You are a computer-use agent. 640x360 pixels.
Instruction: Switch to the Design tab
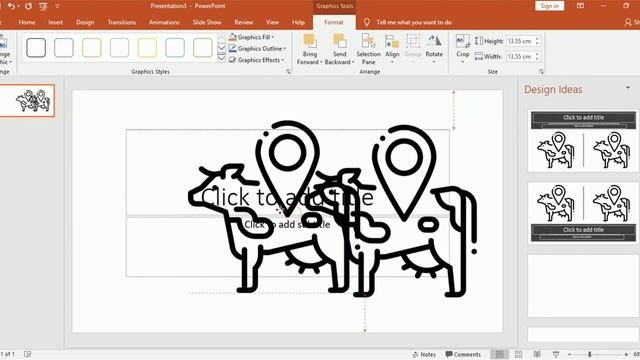(x=85, y=22)
